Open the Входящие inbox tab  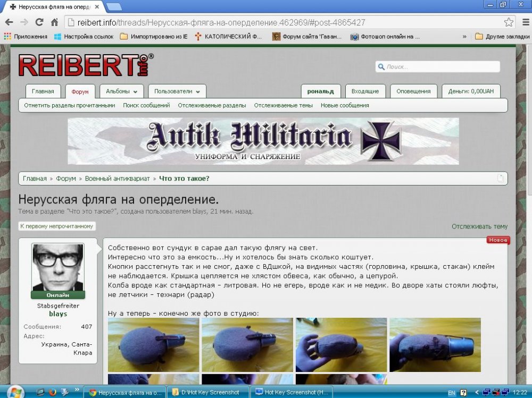coord(365,91)
